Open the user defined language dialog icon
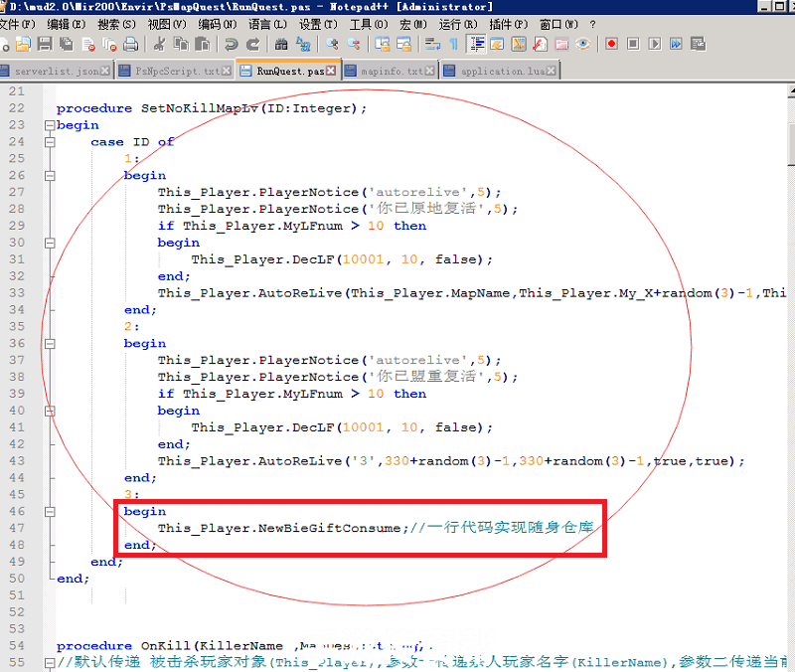The image size is (795, 672). point(497,45)
